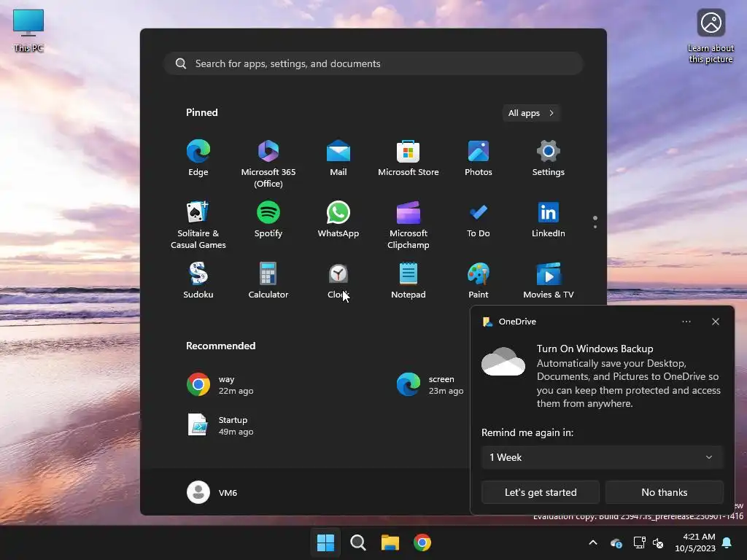Focus the Start menu search box

coord(374,64)
